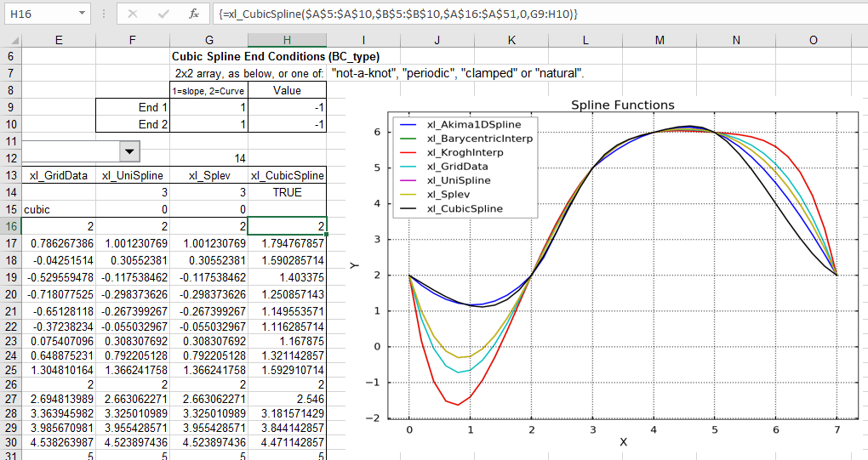
Task: Click inside the Name Box showing H16
Action: point(38,14)
